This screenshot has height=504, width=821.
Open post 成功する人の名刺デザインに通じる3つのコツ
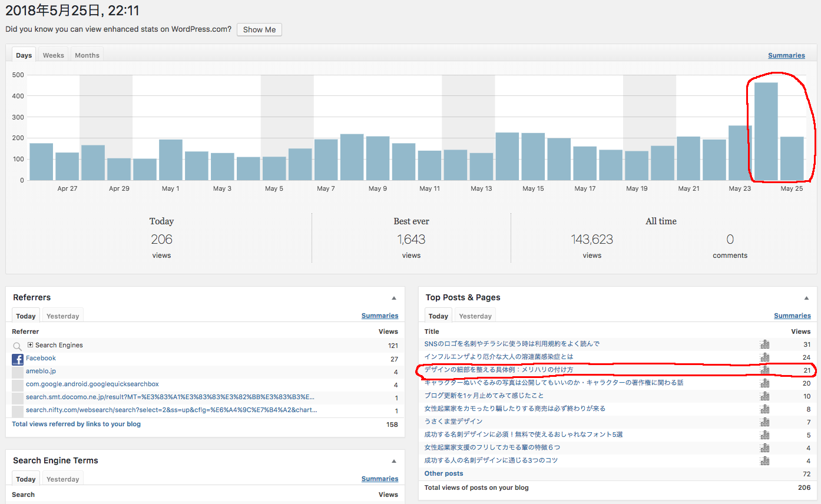(491, 460)
